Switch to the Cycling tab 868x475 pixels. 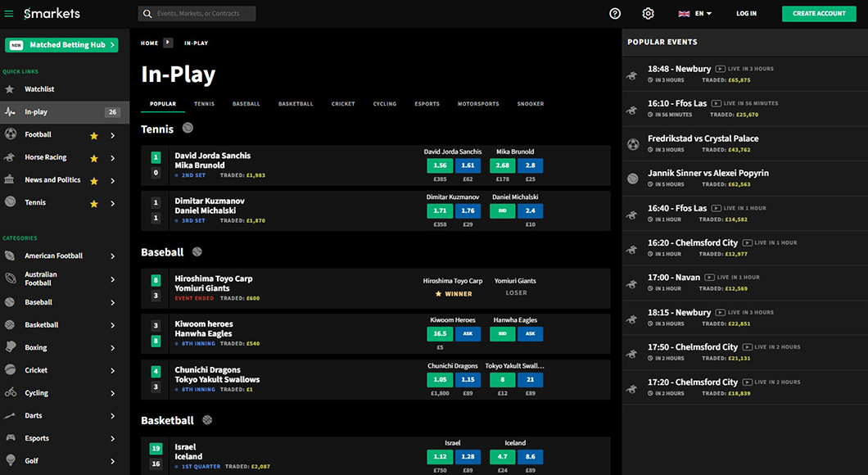pyautogui.click(x=385, y=104)
